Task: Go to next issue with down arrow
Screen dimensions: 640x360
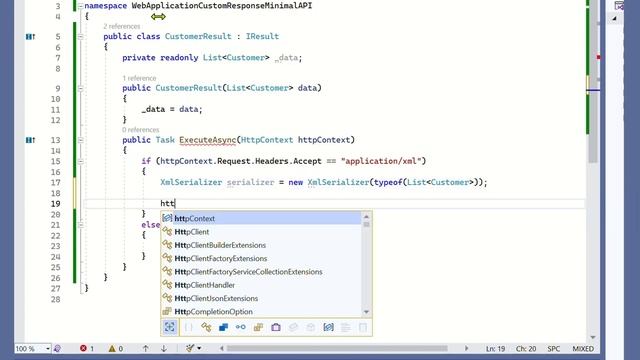Action: (164, 348)
